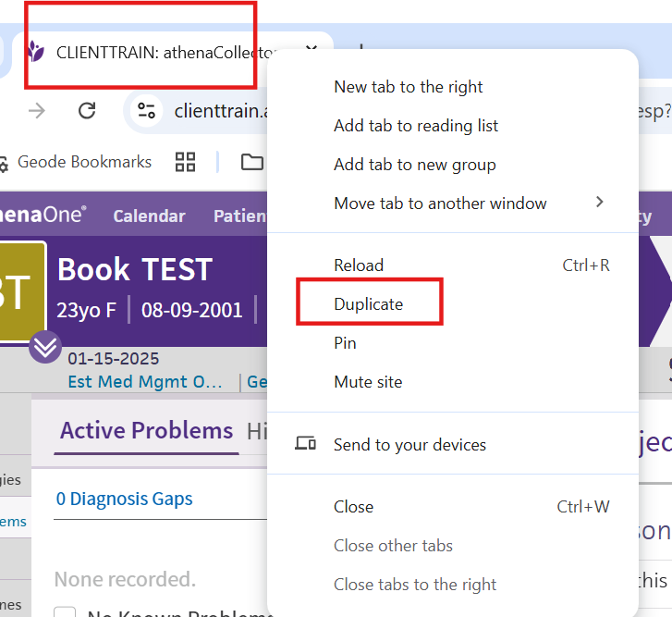Click the athena leaf favicon on the tab
The height and width of the screenshot is (617, 672).
click(36, 51)
